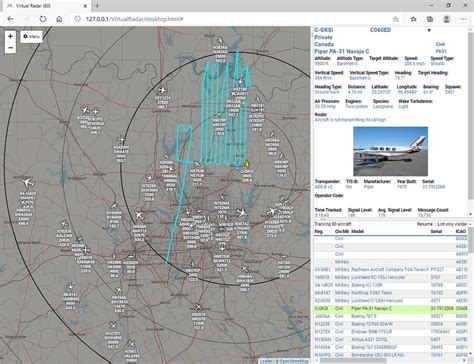The image size is (474, 364).
Task: Select the N752SK aircraft marker on map
Action: coord(149,178)
